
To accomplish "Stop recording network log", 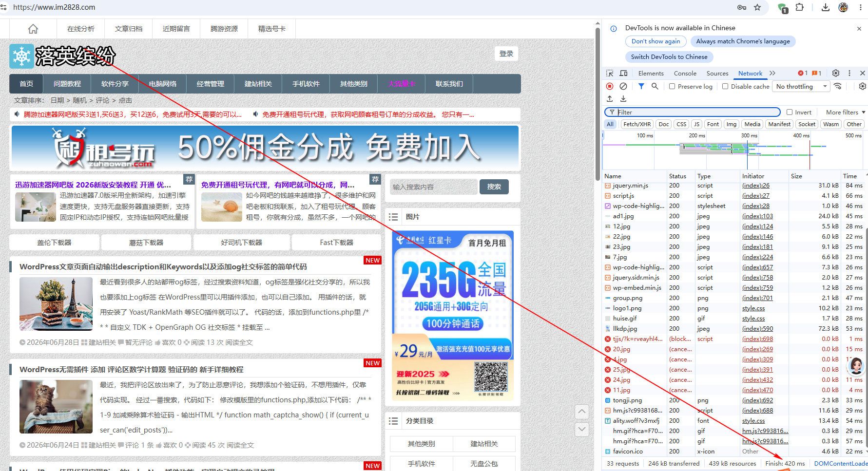I will pyautogui.click(x=610, y=86).
